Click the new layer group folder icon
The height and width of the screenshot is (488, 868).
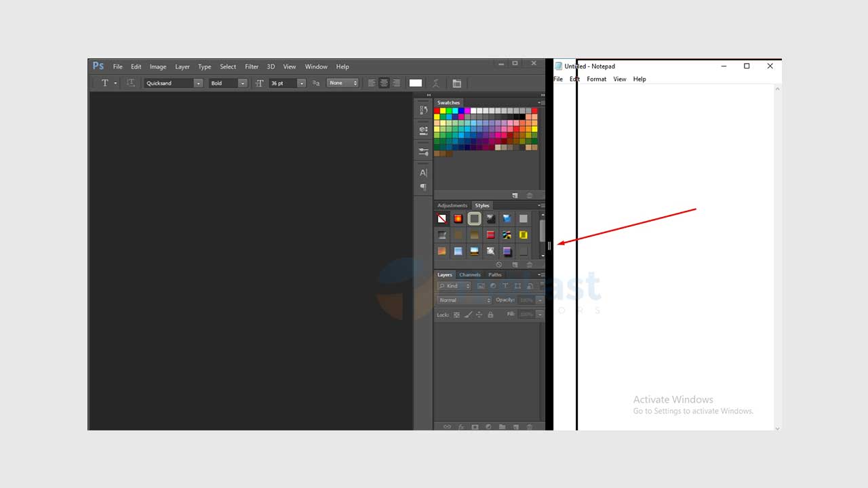tap(502, 427)
